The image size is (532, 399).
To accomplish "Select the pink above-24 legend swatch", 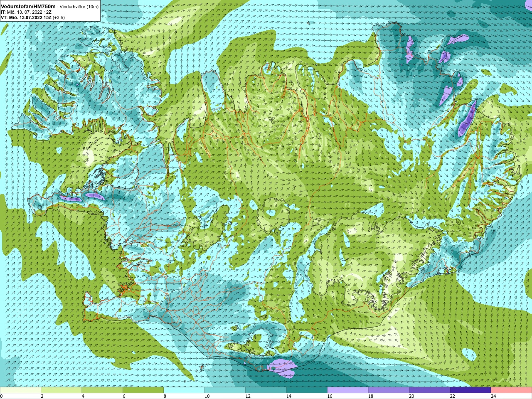I will coord(511,390).
